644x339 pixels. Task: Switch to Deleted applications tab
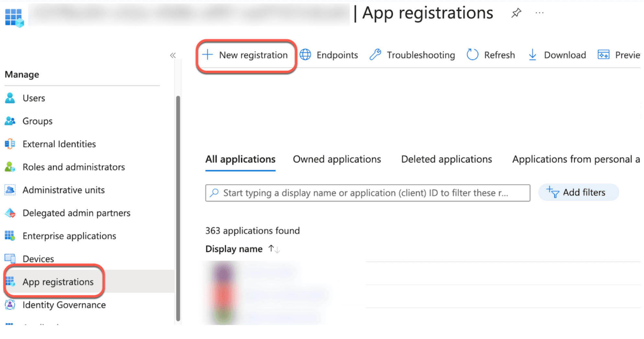coord(446,159)
